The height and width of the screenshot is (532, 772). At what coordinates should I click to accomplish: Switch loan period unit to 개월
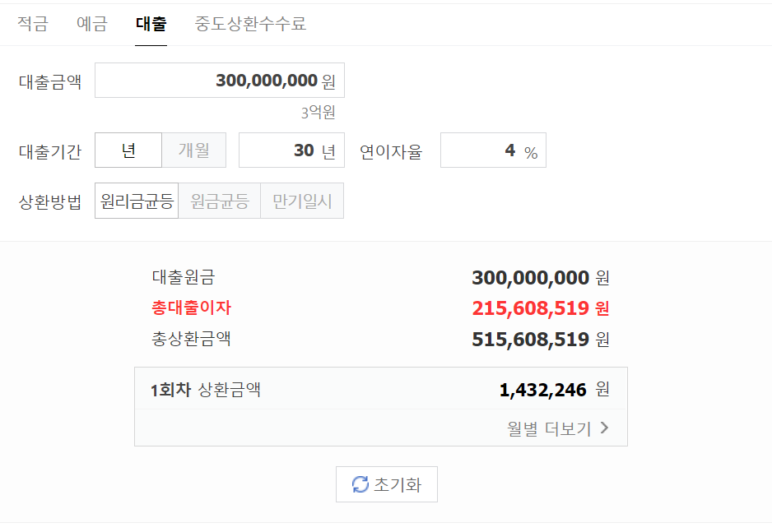[x=194, y=150]
